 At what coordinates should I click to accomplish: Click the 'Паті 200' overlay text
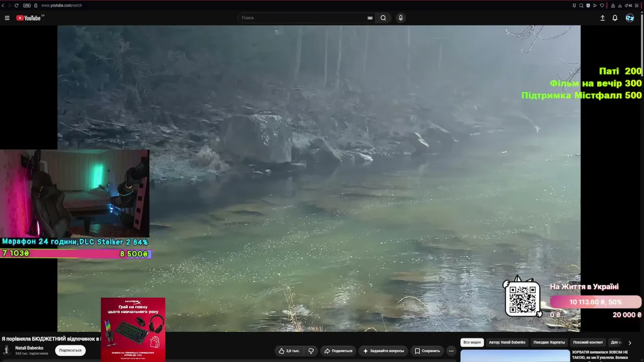click(x=620, y=71)
